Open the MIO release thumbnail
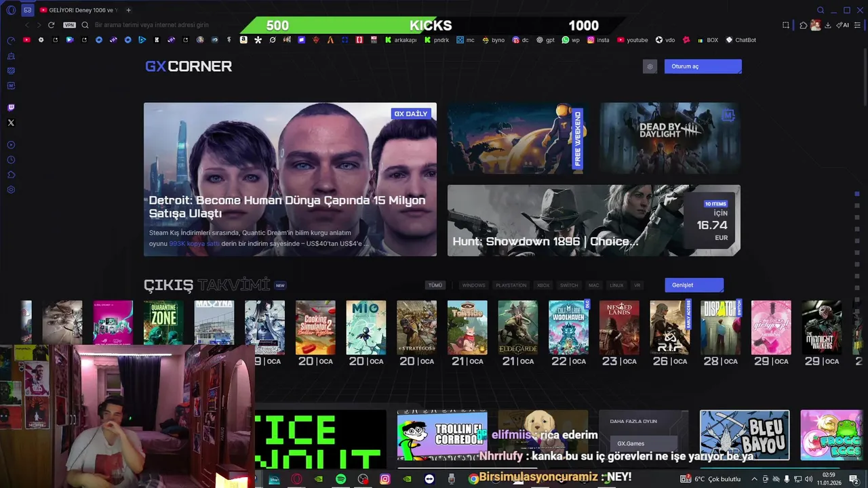This screenshot has width=868, height=488. tap(366, 327)
